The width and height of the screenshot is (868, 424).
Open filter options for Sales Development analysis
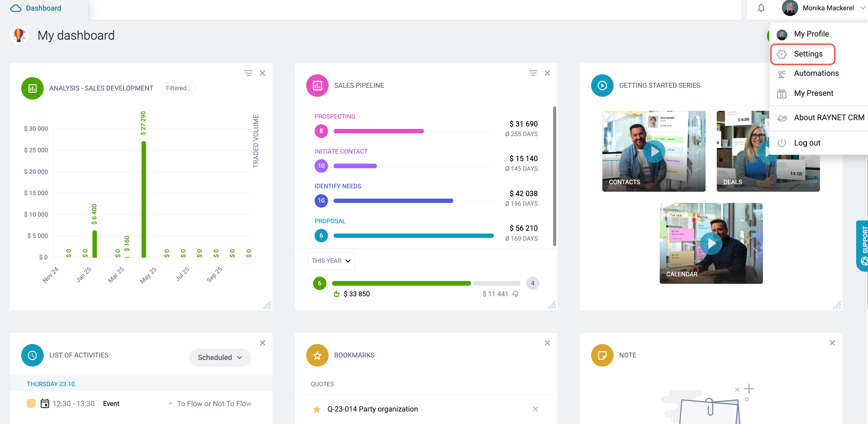[248, 73]
